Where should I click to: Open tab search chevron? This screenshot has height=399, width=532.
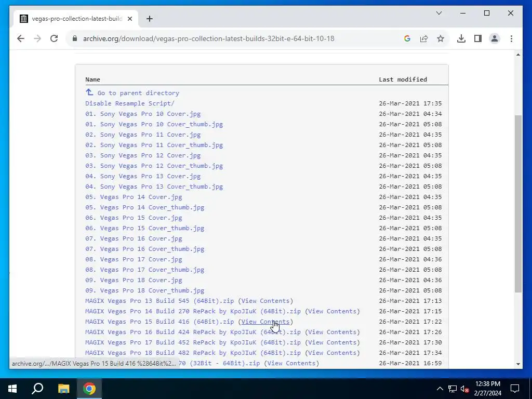coord(438,13)
